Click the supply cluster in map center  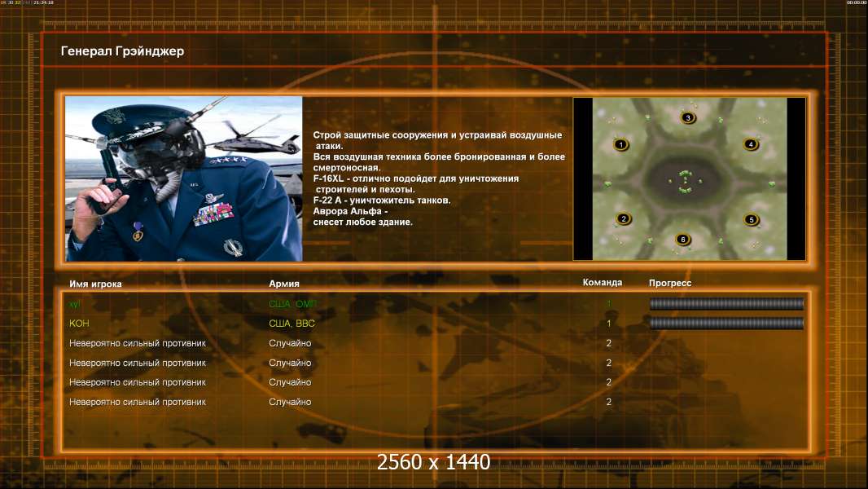pos(686,181)
